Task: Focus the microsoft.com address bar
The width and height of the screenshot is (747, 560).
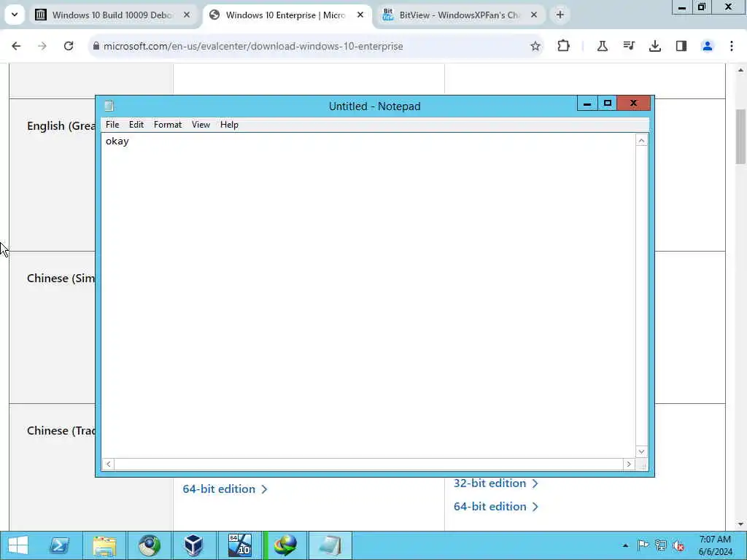Action: click(x=314, y=46)
